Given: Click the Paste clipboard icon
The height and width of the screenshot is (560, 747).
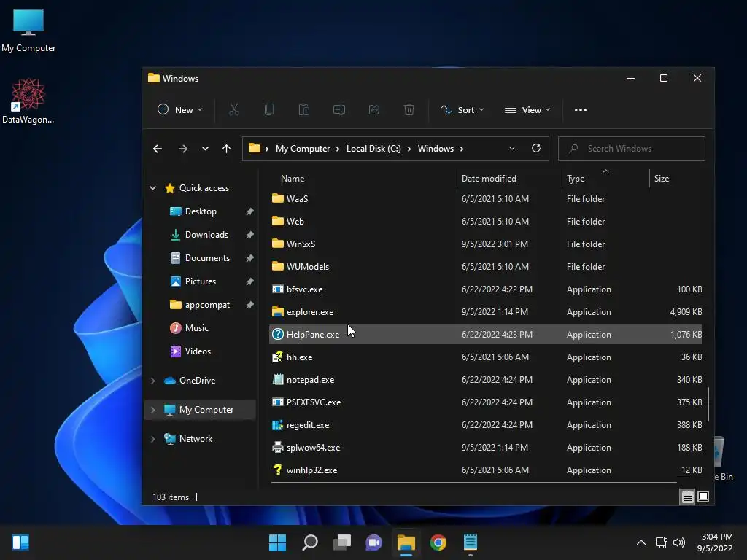Looking at the screenshot, I should [x=304, y=110].
